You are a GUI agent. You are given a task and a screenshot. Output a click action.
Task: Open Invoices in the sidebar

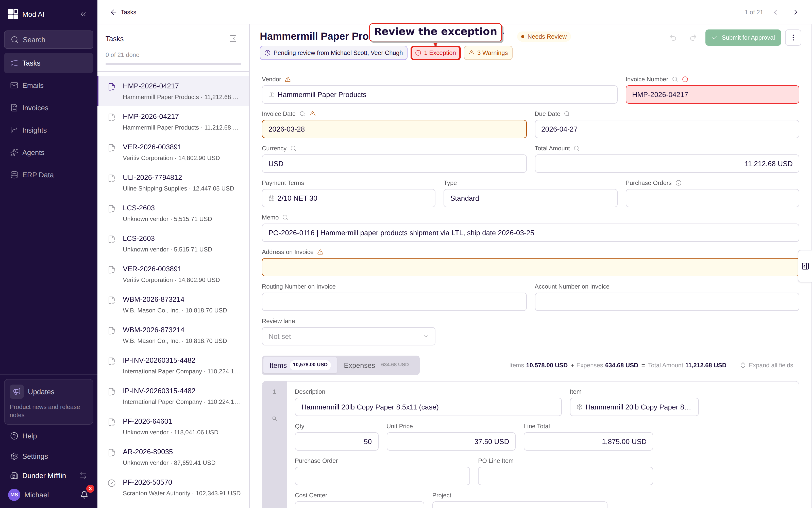pos(49,108)
